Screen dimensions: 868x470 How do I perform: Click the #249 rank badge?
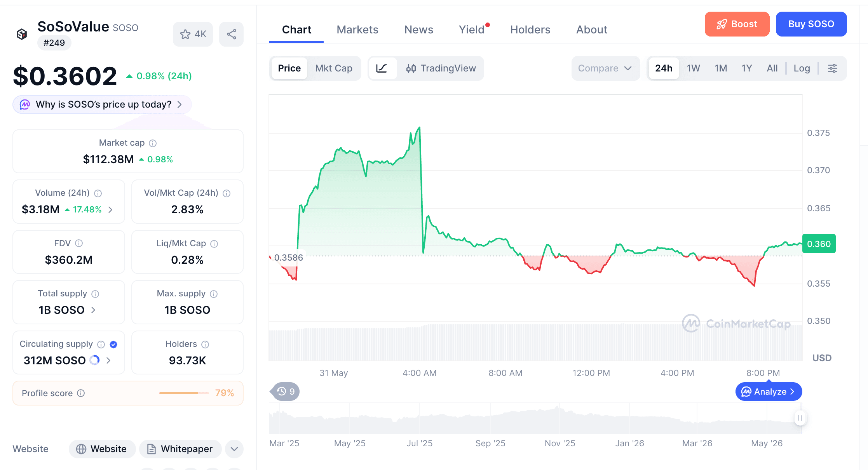tap(54, 43)
